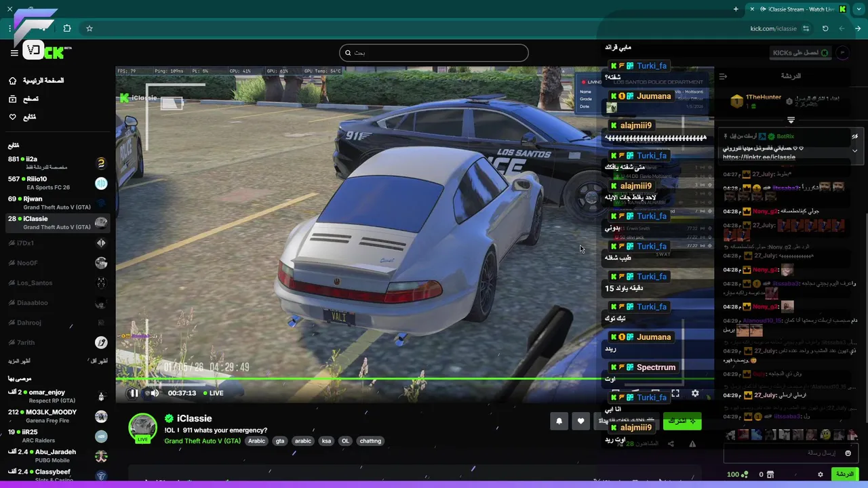Pause the live stream video
Screen dimensions: 868x488
point(134,393)
